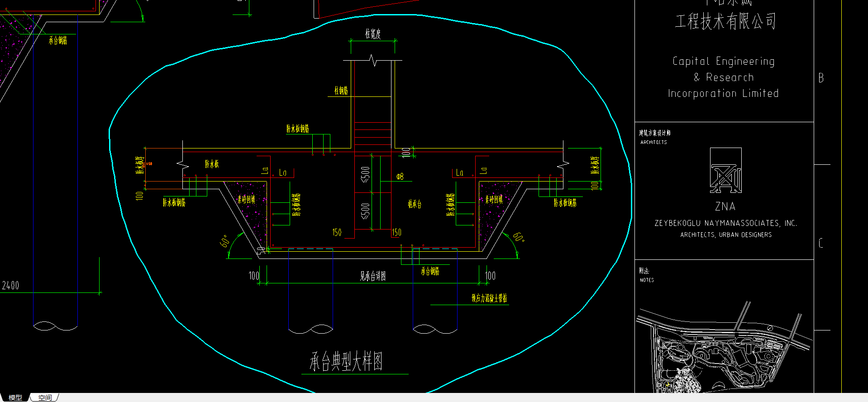Click the 工程技术有限公司 company name text
Image resolution: width=868 pixels, height=402 pixels.
coord(725,21)
